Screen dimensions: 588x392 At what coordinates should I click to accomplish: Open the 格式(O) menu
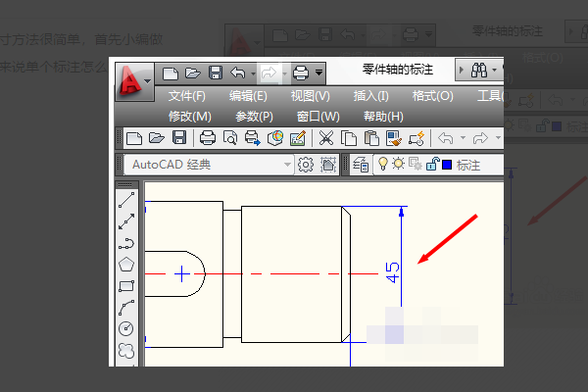click(x=432, y=96)
